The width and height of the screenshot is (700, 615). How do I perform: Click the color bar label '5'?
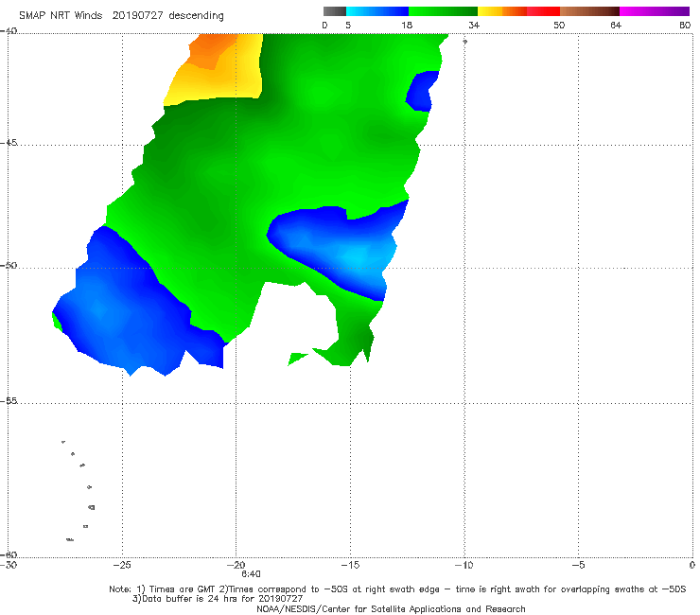(x=348, y=26)
